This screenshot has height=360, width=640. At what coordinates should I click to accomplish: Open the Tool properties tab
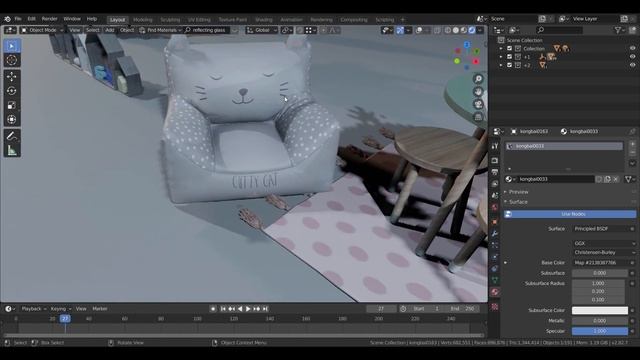point(495,146)
